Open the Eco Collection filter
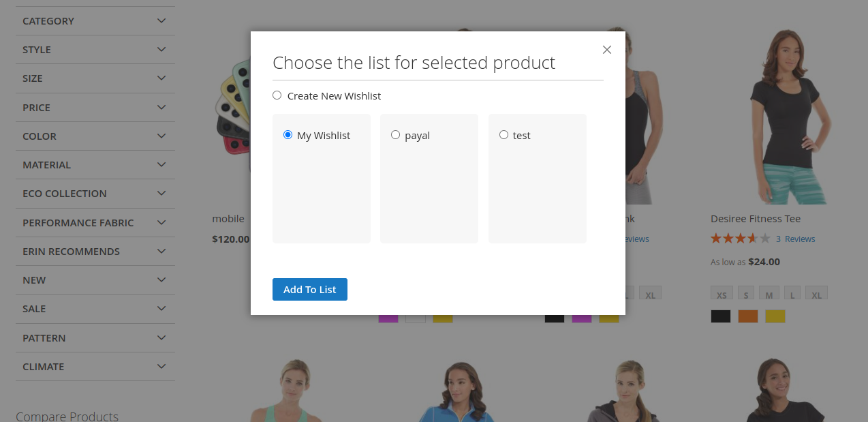 [x=95, y=194]
